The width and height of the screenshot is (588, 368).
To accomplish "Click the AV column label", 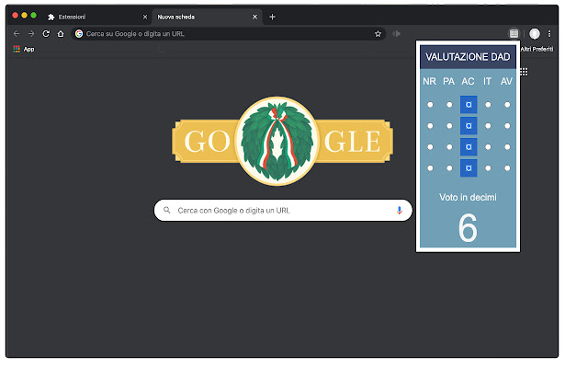I will [x=506, y=82].
